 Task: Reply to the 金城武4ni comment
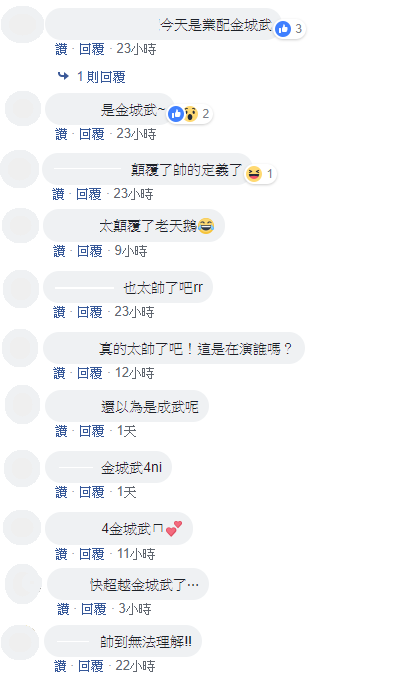pos(91,492)
